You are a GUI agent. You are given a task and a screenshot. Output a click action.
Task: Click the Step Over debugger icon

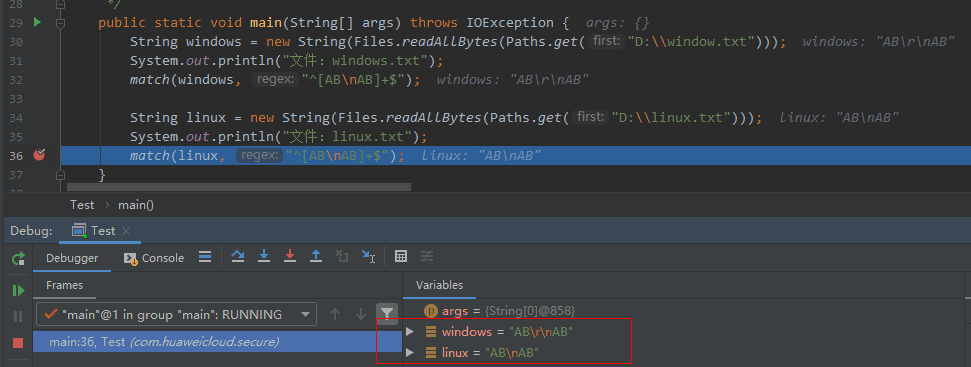coord(238,256)
